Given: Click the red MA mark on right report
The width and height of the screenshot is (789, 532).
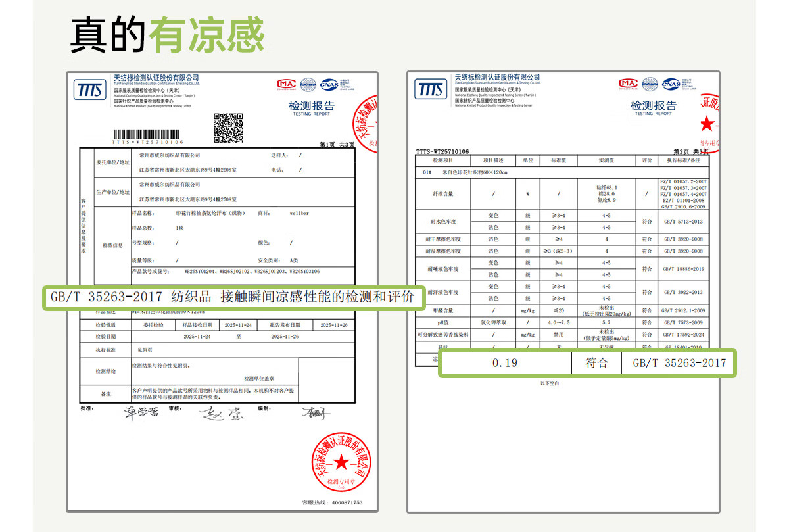Looking at the screenshot, I should (x=629, y=84).
